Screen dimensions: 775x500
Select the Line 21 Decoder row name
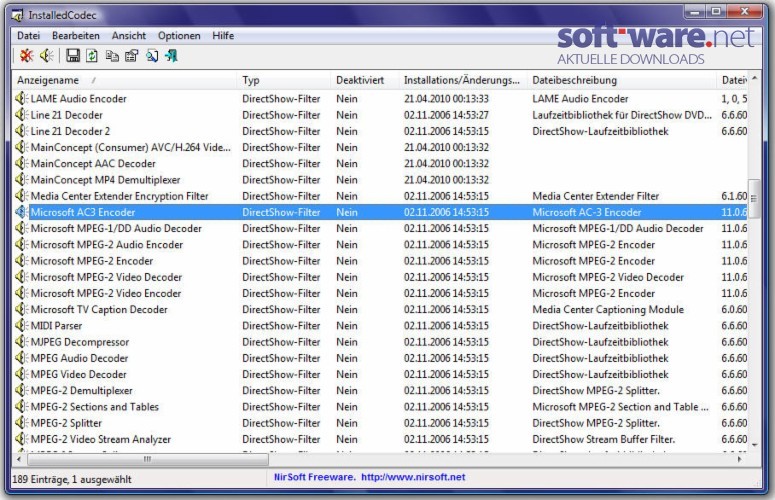67,115
